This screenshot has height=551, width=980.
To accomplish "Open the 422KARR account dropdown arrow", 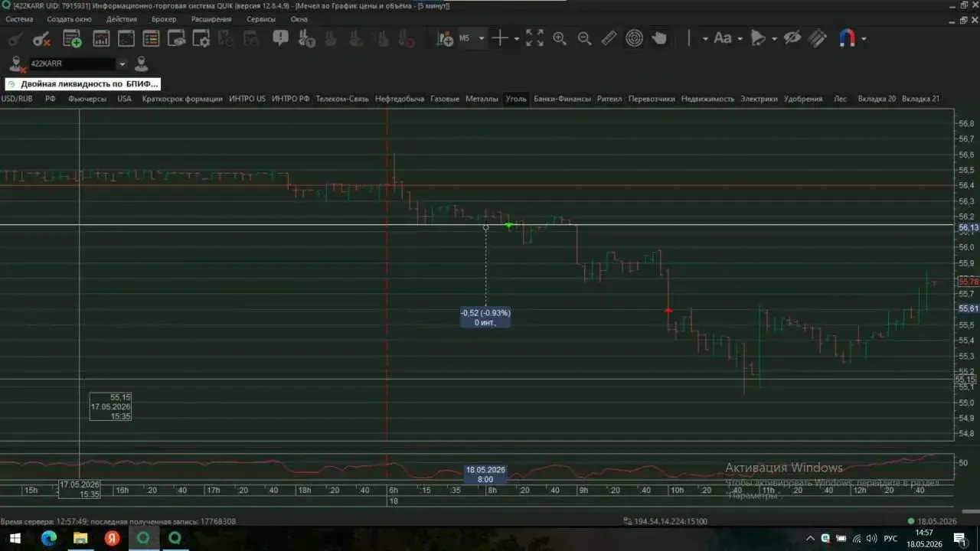I will tap(122, 64).
